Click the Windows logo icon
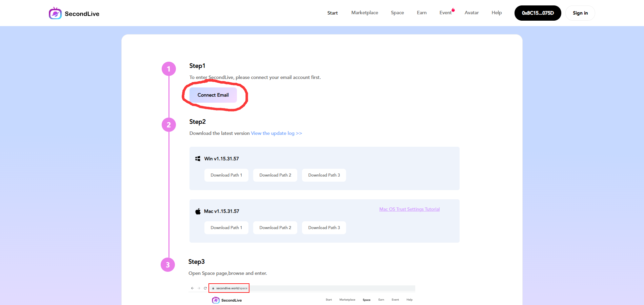This screenshot has width=644, height=305. 198,159
